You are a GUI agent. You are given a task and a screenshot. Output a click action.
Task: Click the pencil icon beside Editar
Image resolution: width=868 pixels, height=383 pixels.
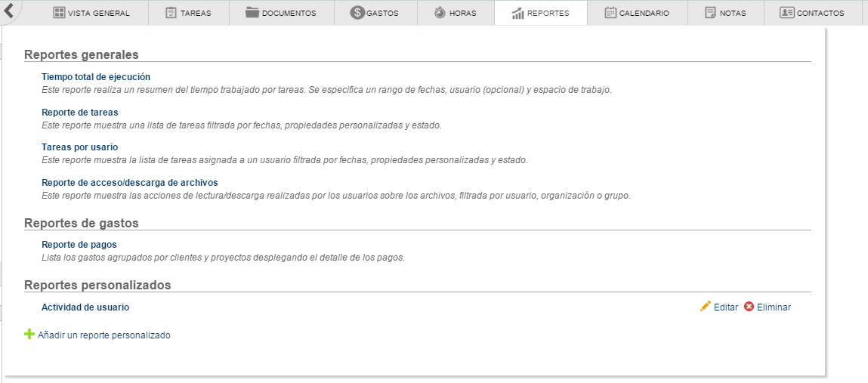click(706, 306)
